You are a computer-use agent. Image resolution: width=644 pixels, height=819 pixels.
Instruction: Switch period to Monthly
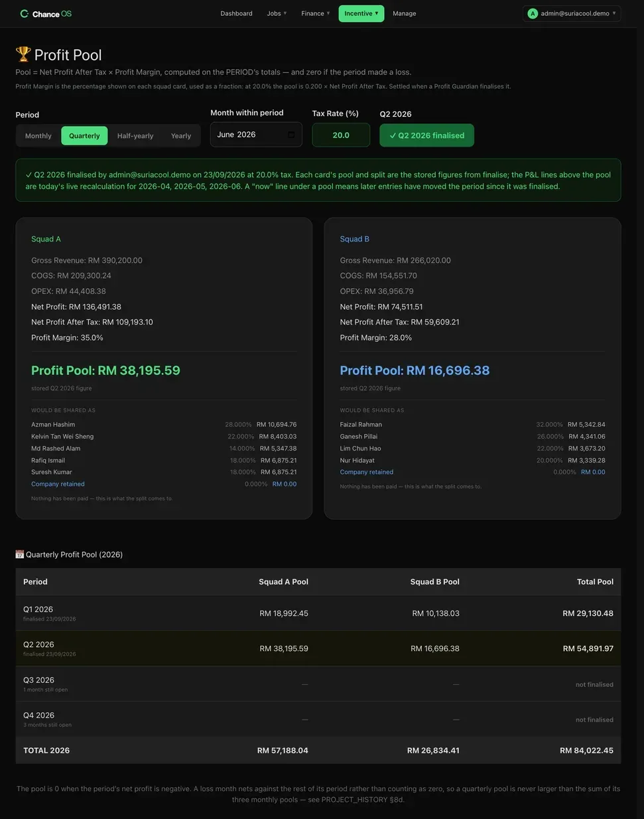click(38, 135)
